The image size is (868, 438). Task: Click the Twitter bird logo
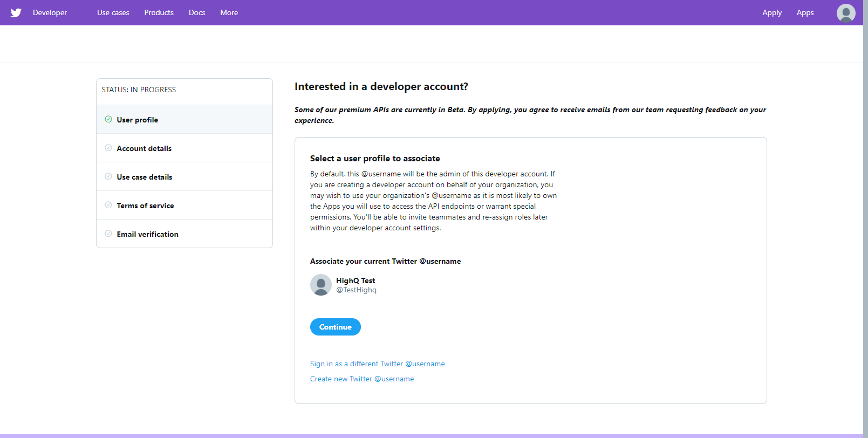click(x=16, y=12)
